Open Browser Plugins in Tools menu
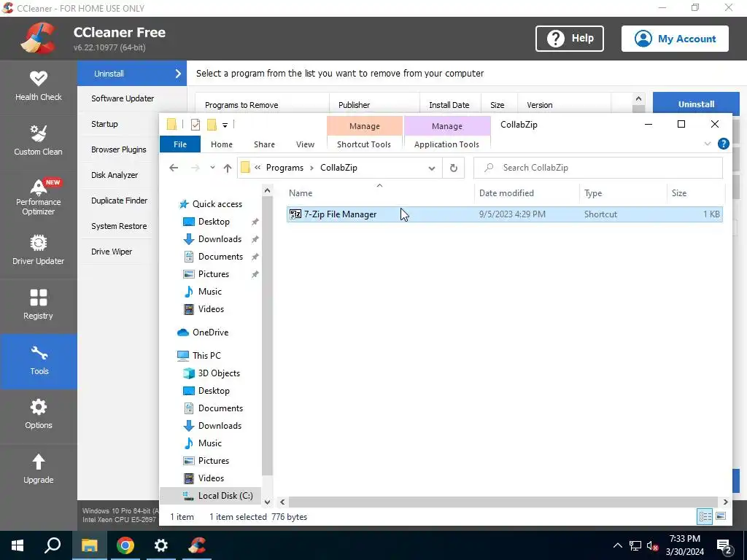This screenshot has height=560, width=747. point(119,149)
